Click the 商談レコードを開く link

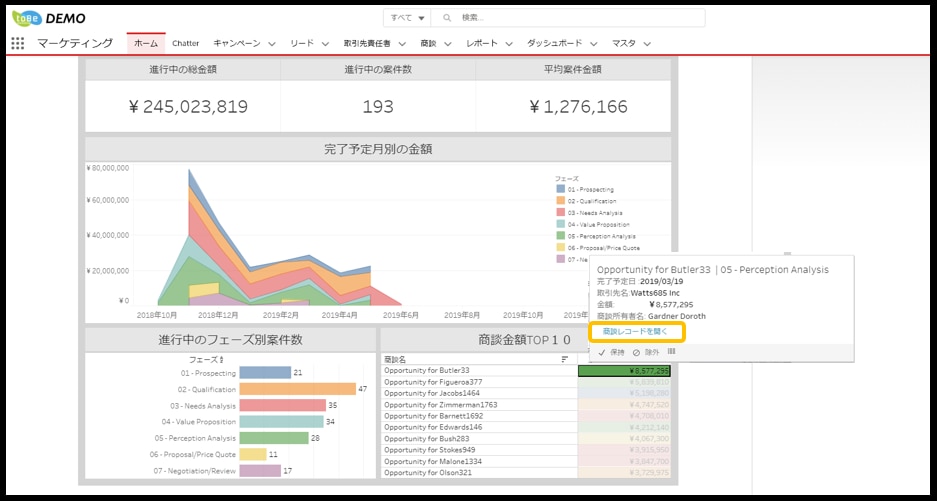[634, 331]
